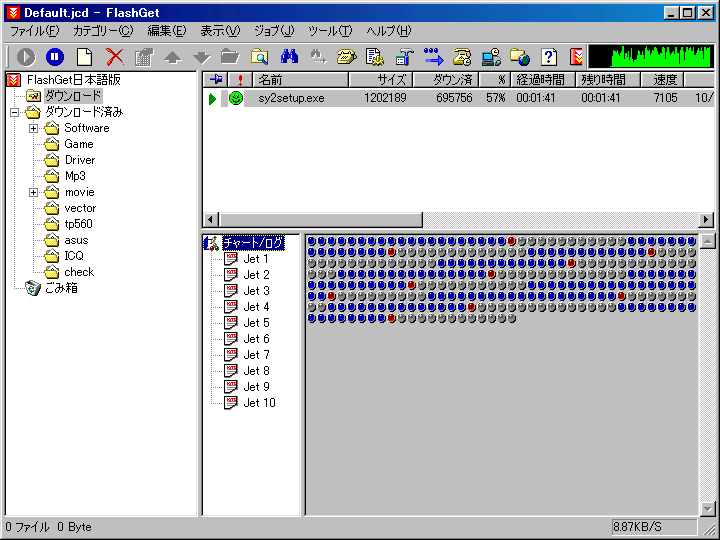The image size is (720, 540).
Task: Open the カテゴリー(C) menu
Action: point(103,31)
